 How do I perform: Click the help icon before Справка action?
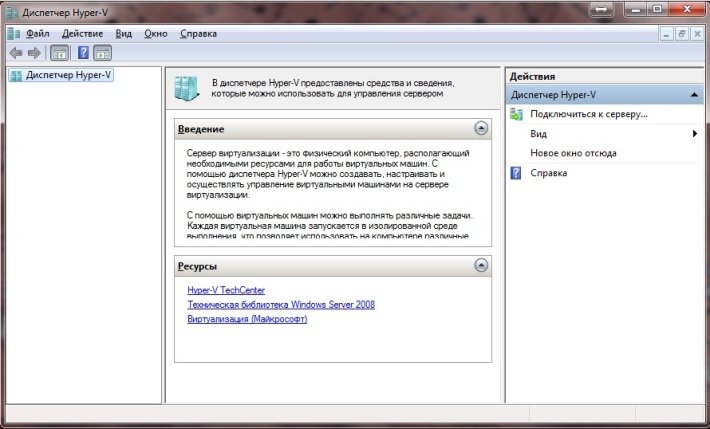pos(516,173)
